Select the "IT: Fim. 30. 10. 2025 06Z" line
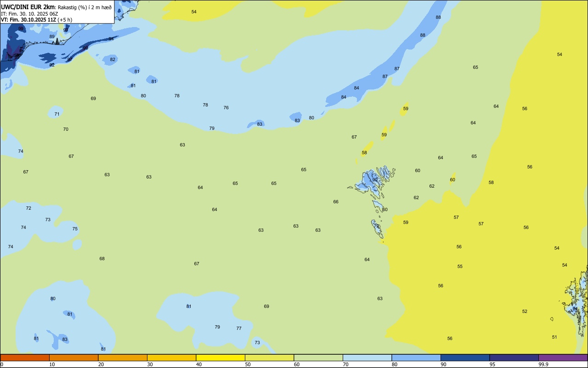 click(29, 14)
